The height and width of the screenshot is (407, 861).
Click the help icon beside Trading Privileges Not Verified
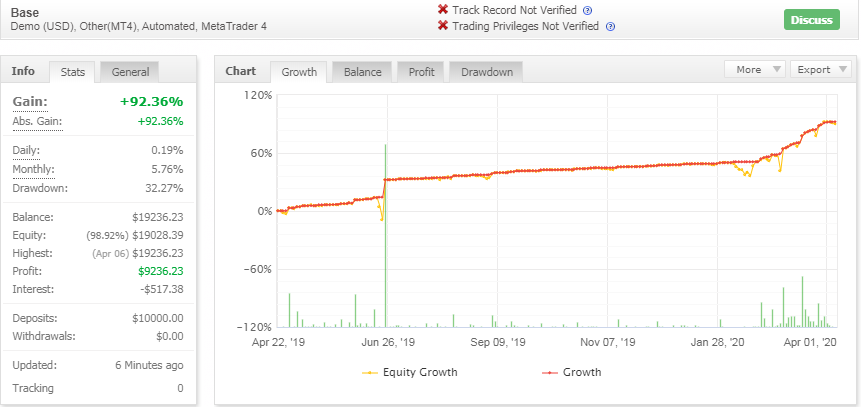(x=610, y=26)
